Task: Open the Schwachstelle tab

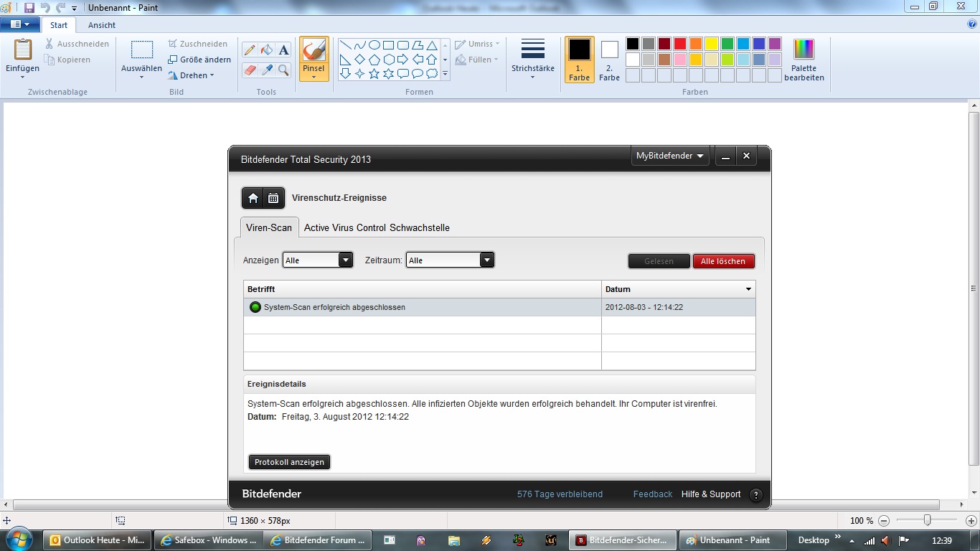Action: [420, 227]
